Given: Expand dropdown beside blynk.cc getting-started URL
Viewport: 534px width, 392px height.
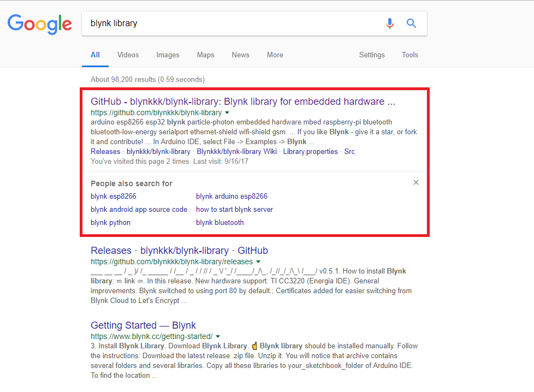Looking at the screenshot, I should tap(218, 336).
